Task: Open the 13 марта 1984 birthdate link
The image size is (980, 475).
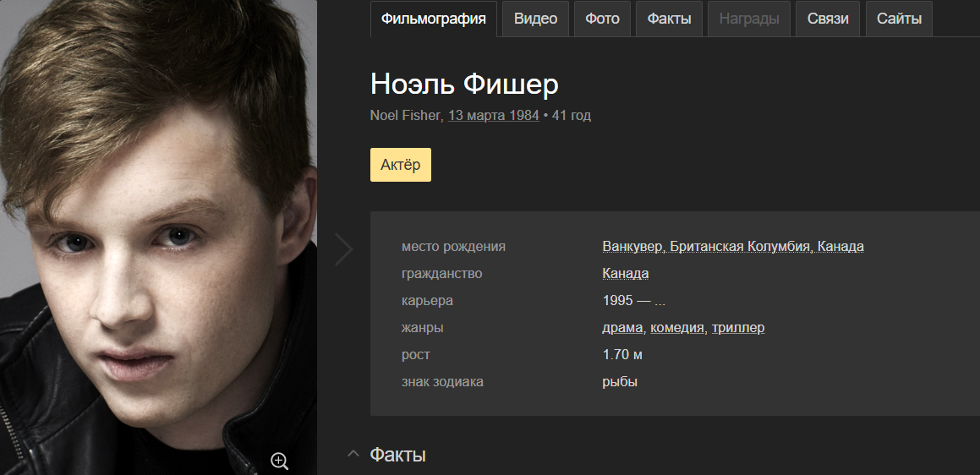Action: 494,116
